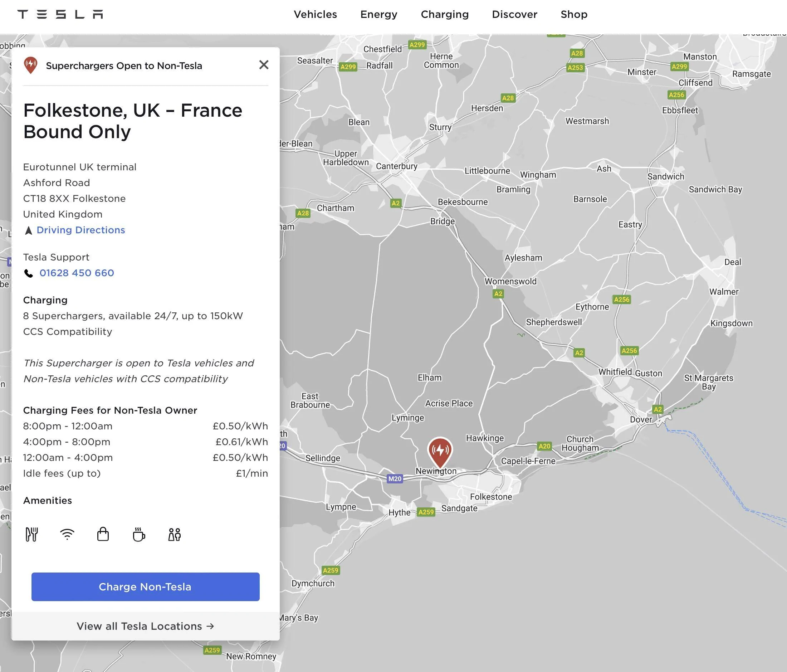
Task: Click the A20 road badge near Capel-le-Ferne
Action: (x=544, y=446)
